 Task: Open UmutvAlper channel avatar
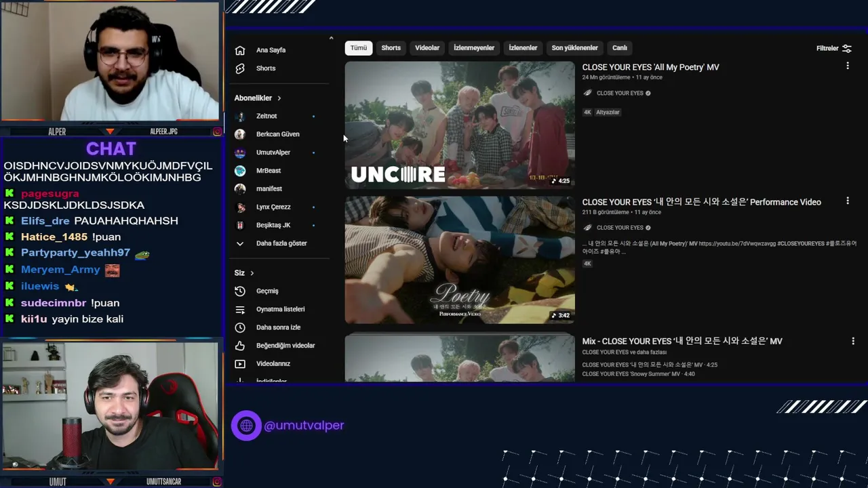[239, 152]
